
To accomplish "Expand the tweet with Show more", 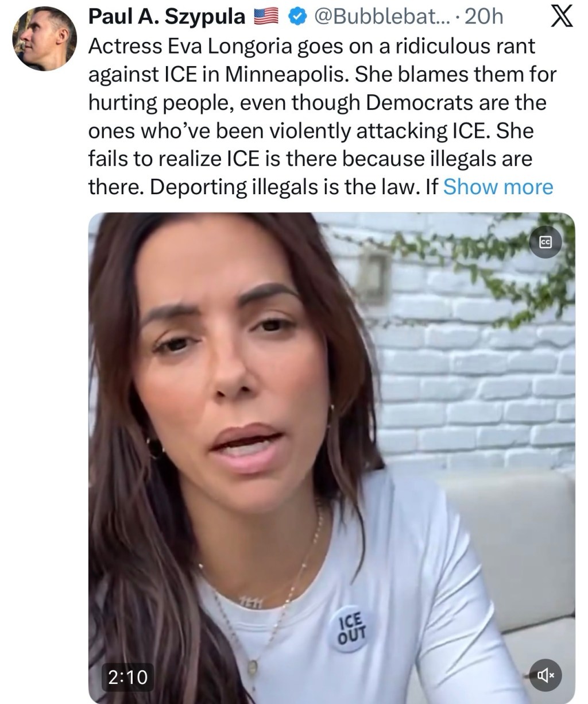I will [498, 187].
